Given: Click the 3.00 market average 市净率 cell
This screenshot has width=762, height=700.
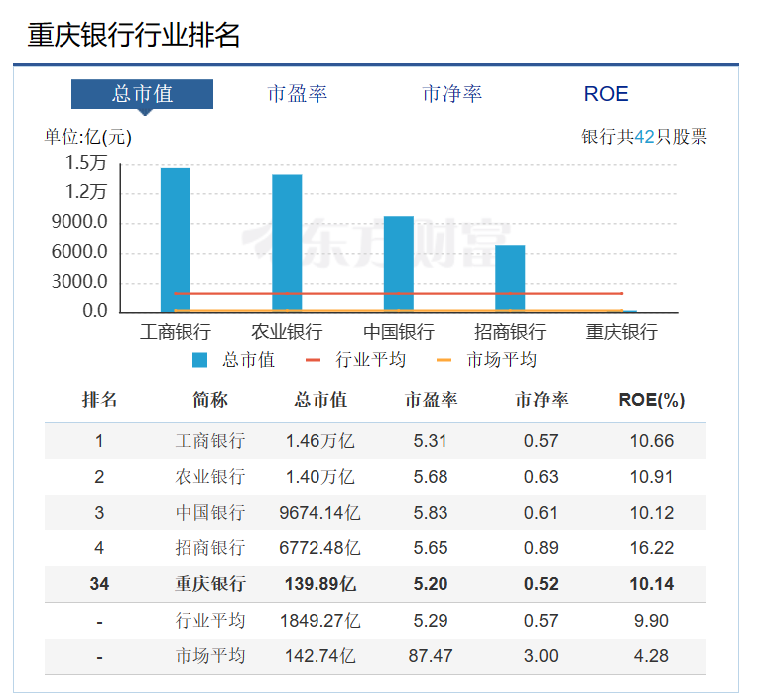Looking at the screenshot, I should click(541, 656).
